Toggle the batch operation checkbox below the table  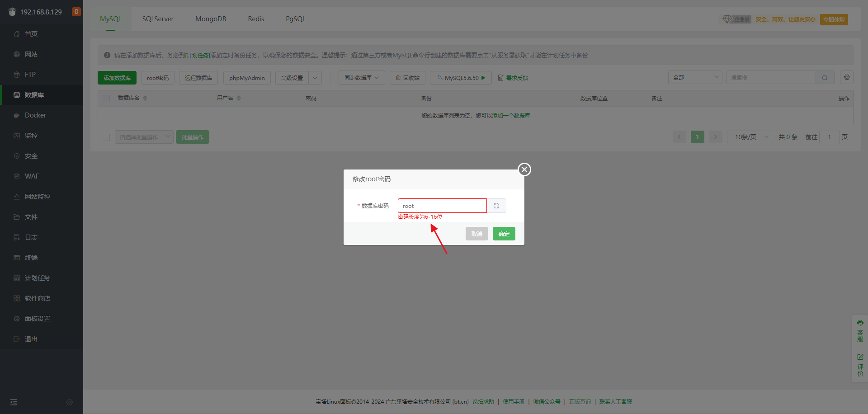(x=106, y=137)
